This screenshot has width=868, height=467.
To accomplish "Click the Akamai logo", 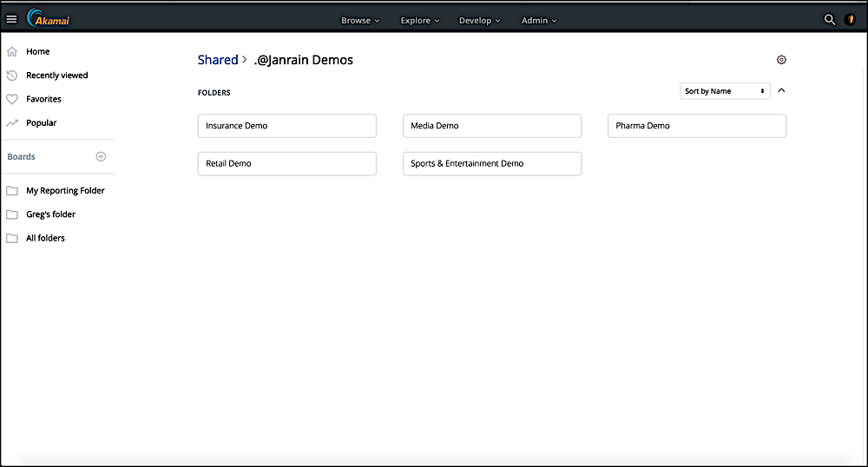I will click(x=49, y=18).
